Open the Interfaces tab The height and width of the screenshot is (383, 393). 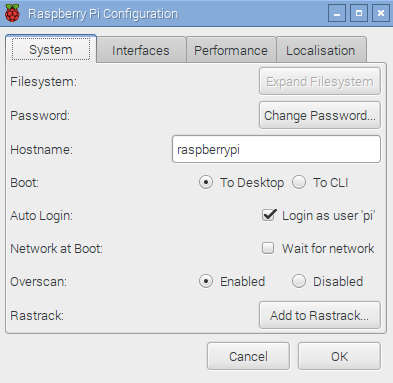[x=141, y=50]
